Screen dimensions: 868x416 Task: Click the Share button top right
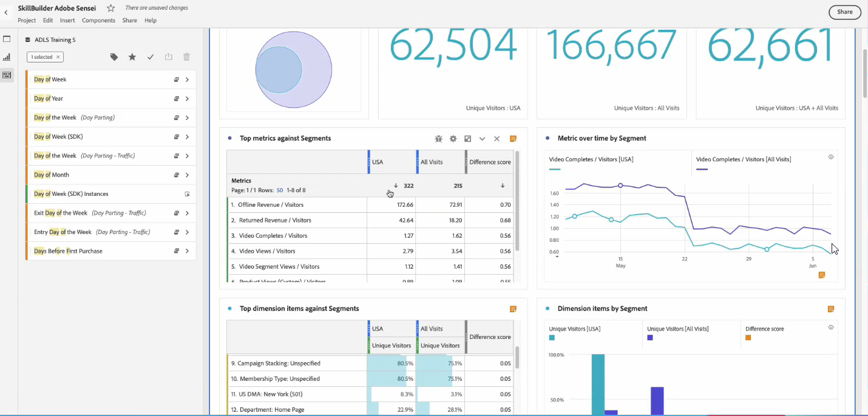pos(844,12)
